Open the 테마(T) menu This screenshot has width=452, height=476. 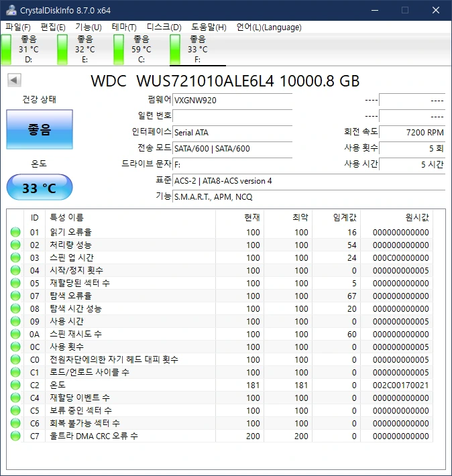point(124,27)
